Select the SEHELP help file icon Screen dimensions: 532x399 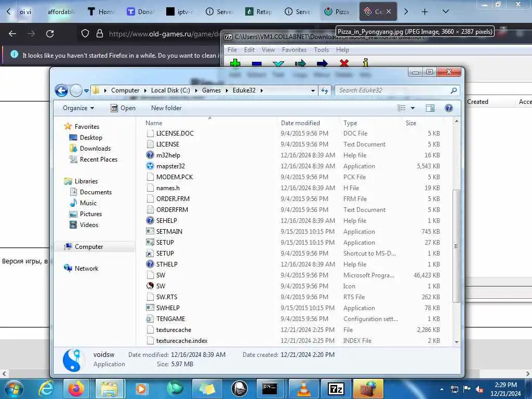click(150, 220)
